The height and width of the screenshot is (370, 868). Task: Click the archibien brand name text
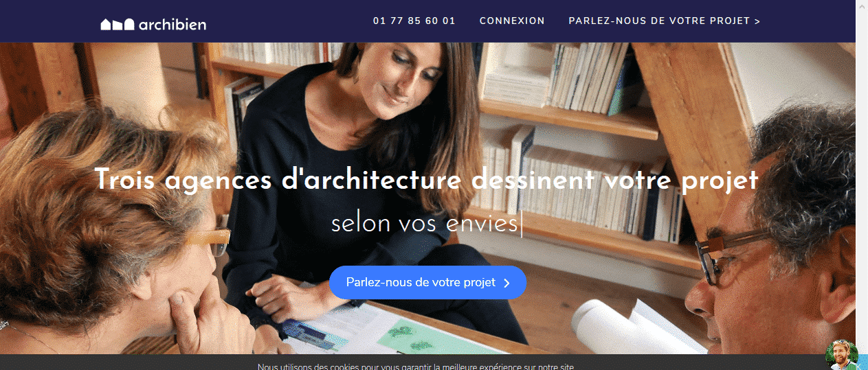172,25
